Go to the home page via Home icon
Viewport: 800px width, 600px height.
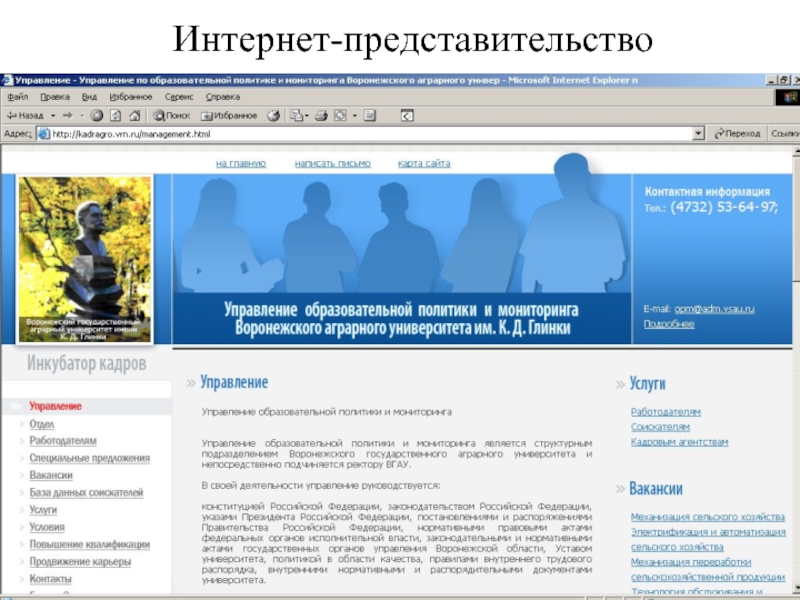(135, 116)
